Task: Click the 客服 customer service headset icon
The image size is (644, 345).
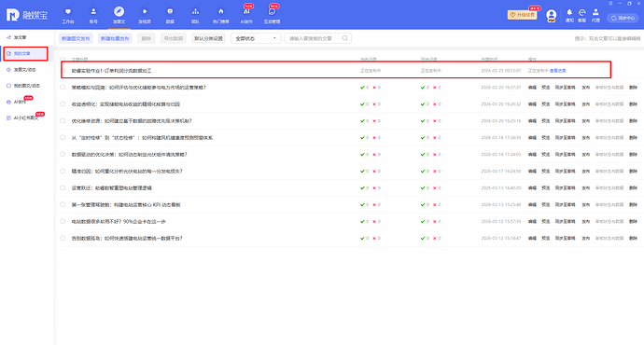Action: pyautogui.click(x=582, y=12)
